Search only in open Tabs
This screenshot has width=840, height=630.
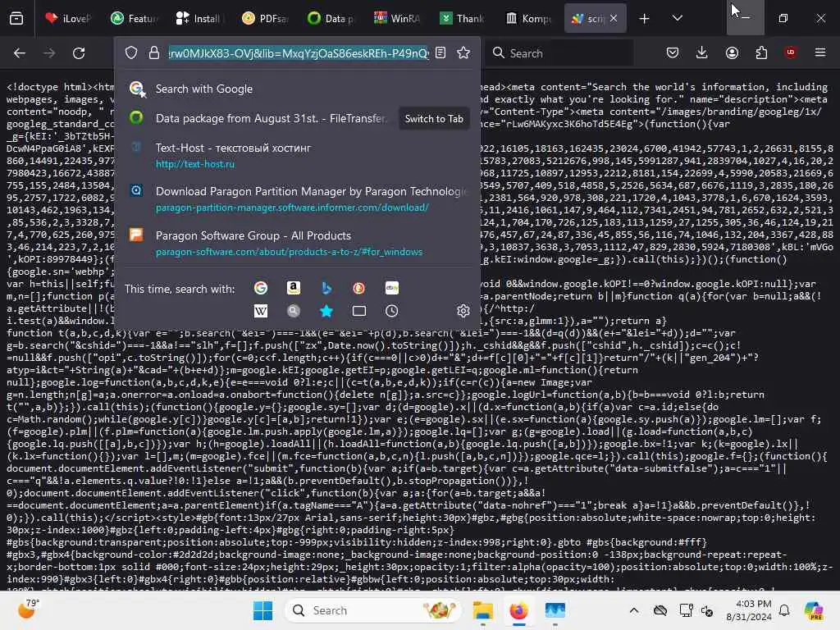359,311
